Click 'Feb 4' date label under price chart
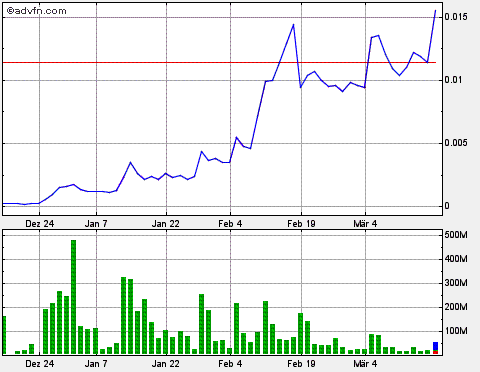The image size is (480, 372). [x=230, y=223]
